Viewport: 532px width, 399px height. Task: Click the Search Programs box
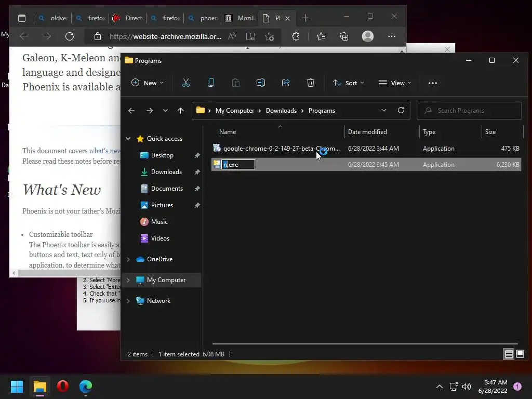(469, 111)
